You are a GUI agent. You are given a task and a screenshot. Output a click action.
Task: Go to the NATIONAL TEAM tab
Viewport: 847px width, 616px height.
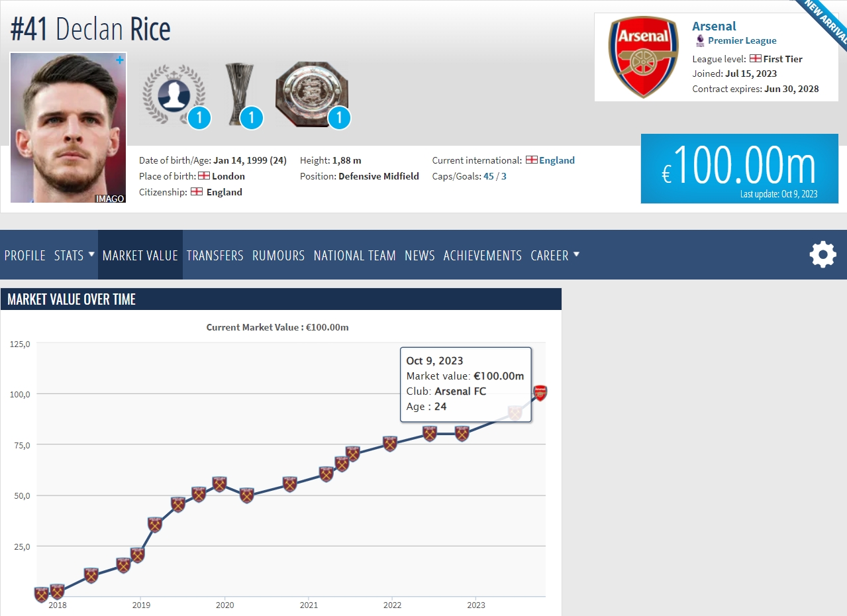coord(355,255)
